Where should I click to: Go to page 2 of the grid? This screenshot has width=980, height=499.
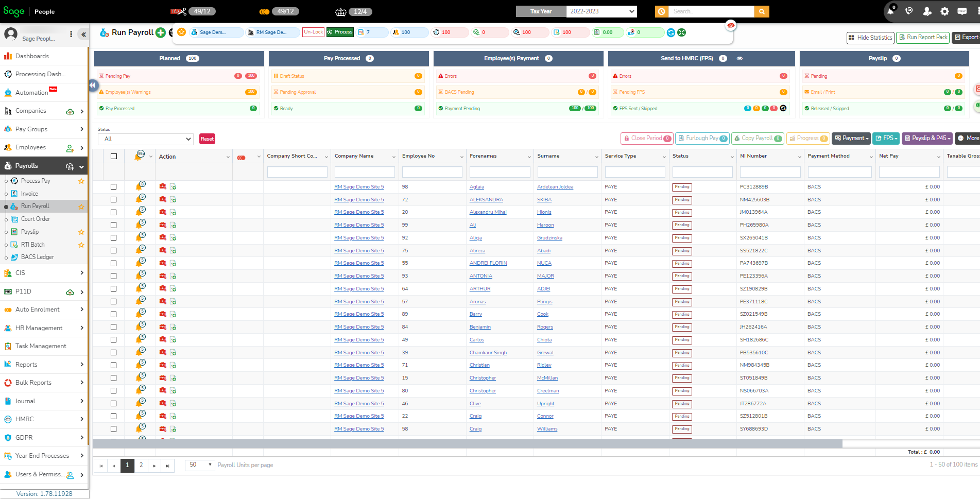pyautogui.click(x=141, y=465)
